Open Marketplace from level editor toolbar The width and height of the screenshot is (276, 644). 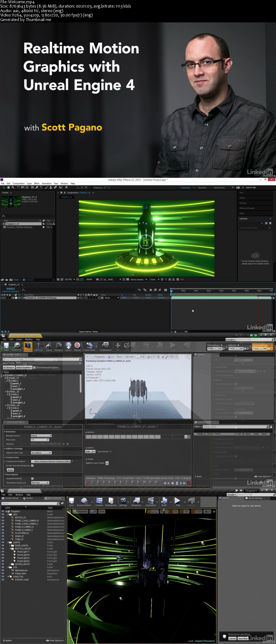coord(111,502)
